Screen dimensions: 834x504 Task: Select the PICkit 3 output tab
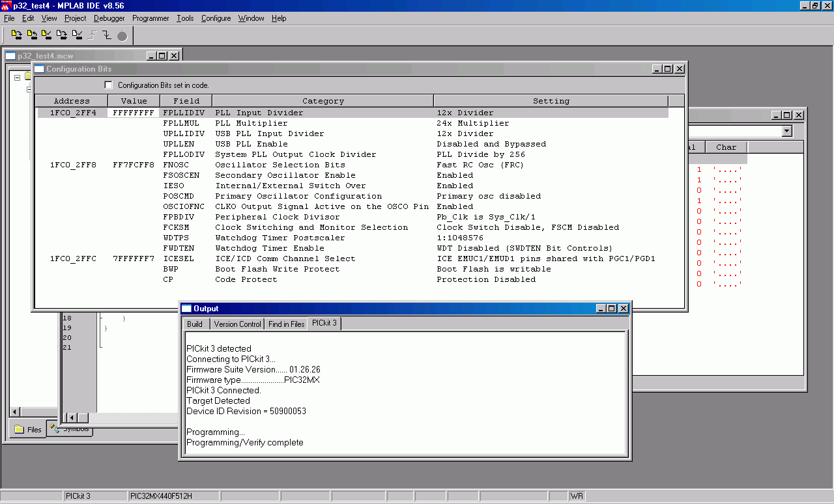[324, 323]
